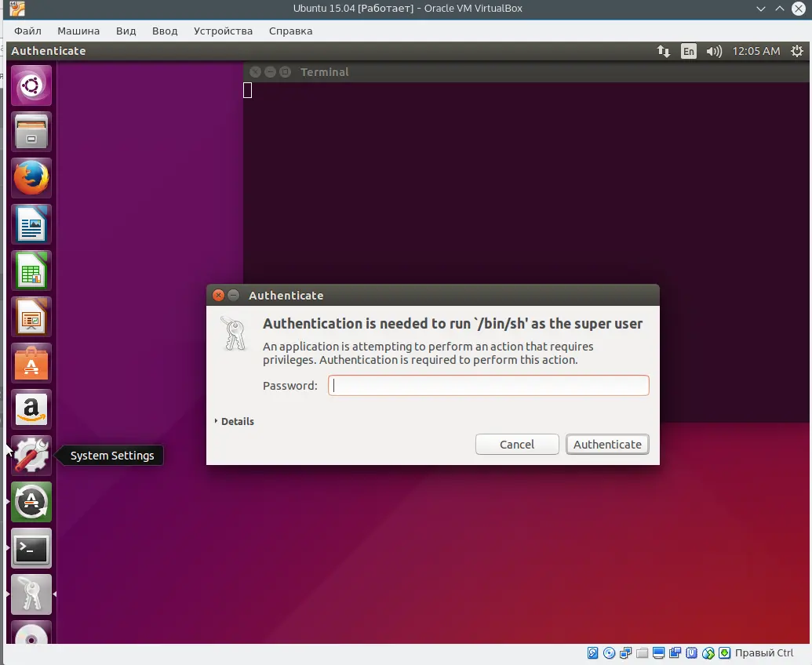812x665 pixels.
Task: Open Ubuntu Dash search launcher
Action: click(x=31, y=85)
